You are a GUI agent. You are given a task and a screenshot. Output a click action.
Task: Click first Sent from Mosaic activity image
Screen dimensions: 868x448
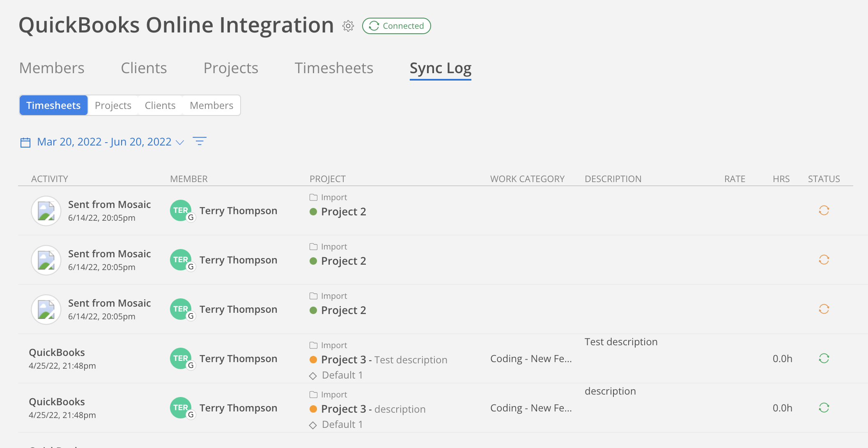click(x=46, y=211)
